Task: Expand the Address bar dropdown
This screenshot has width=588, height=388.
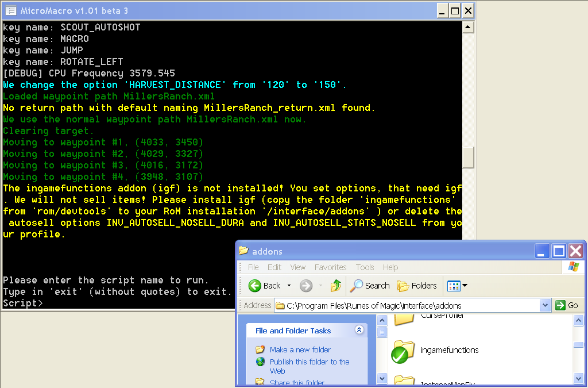Action: pos(546,305)
